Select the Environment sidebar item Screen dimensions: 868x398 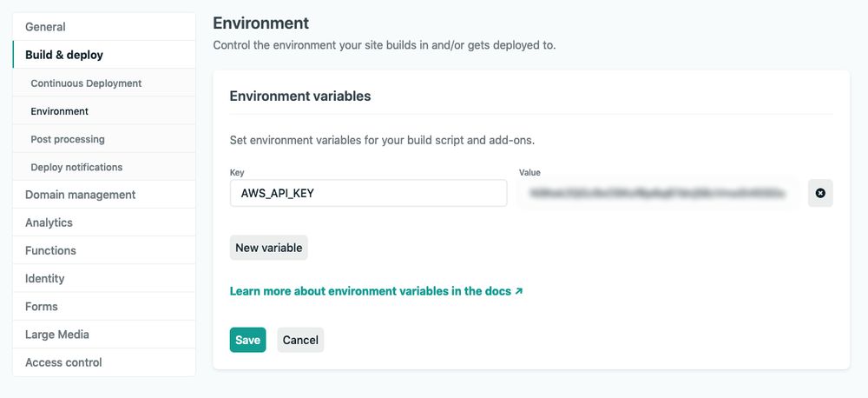pyautogui.click(x=59, y=111)
